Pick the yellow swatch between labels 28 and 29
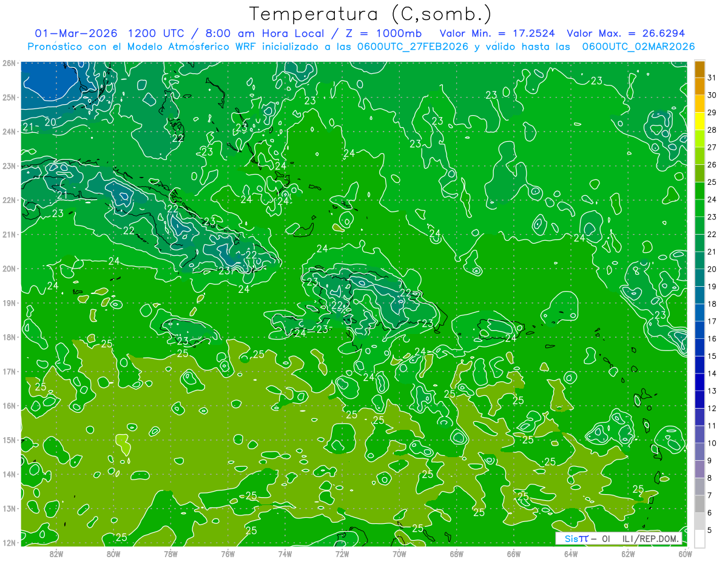This screenshot has width=728, height=562. [699, 121]
